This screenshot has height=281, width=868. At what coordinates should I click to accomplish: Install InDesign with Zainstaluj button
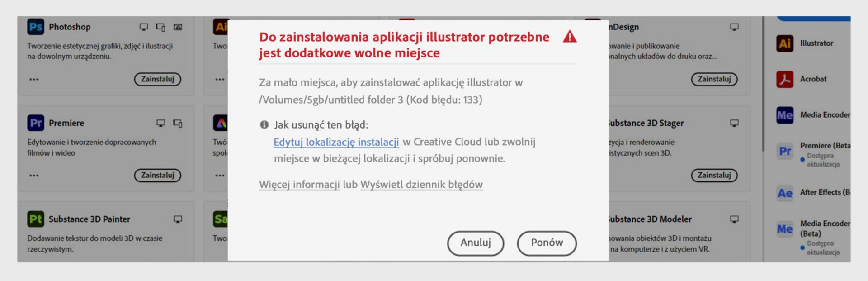tap(714, 79)
